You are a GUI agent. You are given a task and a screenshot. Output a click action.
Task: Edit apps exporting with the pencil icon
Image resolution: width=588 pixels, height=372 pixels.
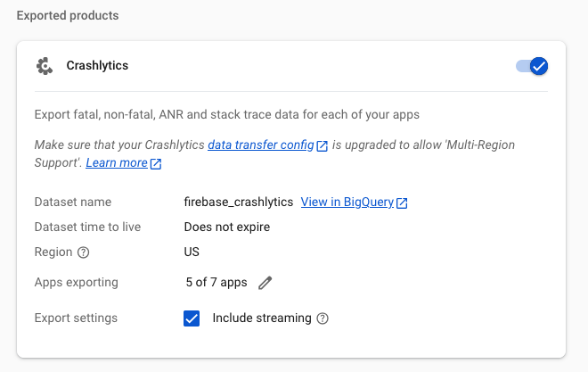coord(265,283)
